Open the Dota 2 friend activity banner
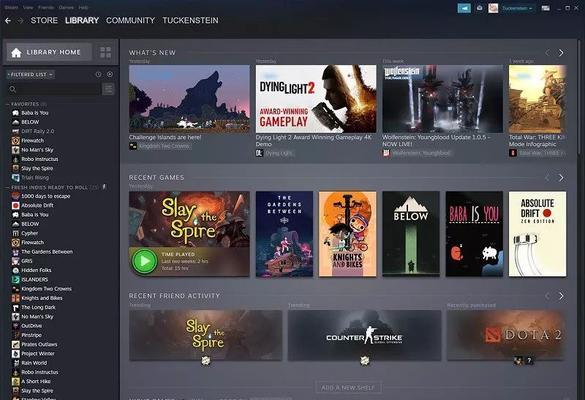 coord(507,335)
